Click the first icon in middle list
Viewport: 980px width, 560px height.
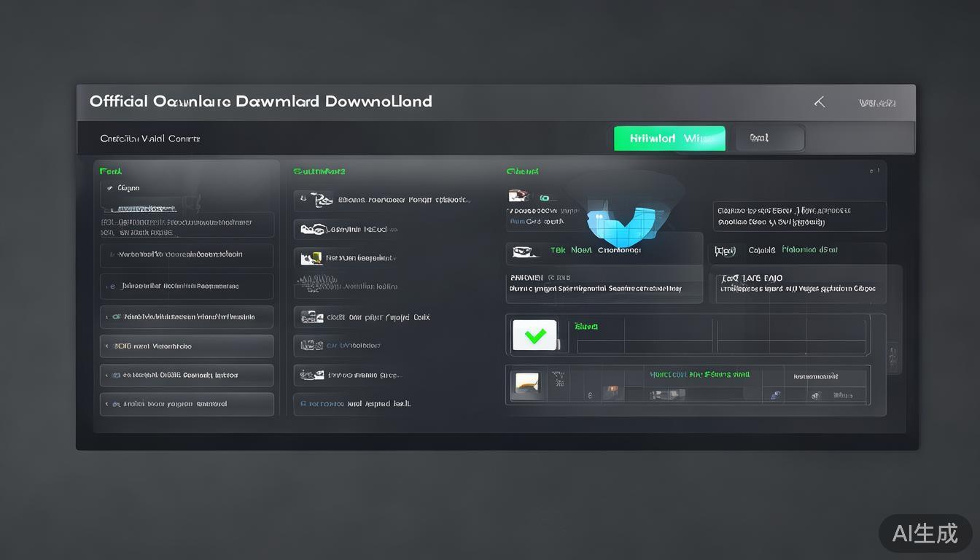(314, 200)
